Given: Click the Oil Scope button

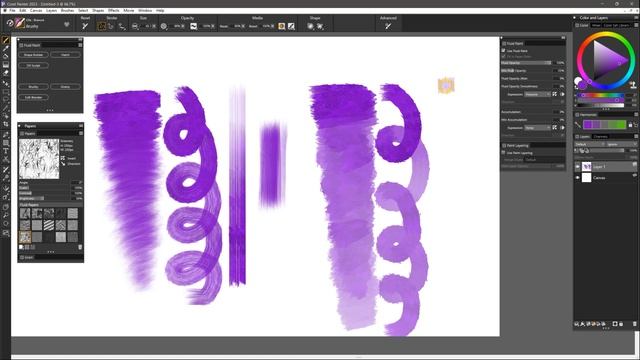Looking at the screenshot, I should [x=33, y=65].
